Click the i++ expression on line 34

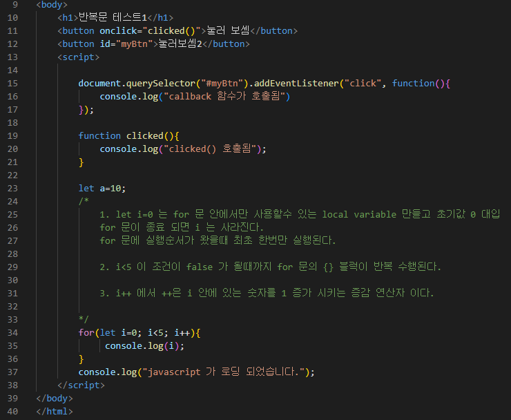point(182,333)
